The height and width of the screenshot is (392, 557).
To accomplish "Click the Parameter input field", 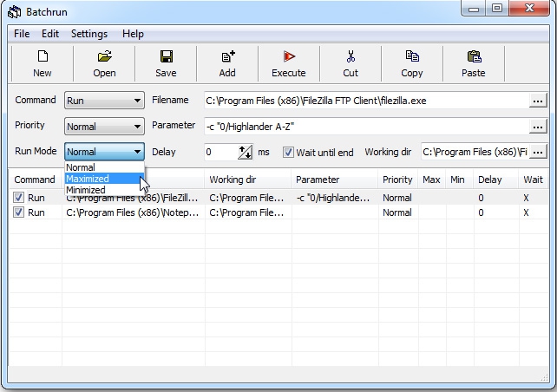I will pyautogui.click(x=366, y=127).
